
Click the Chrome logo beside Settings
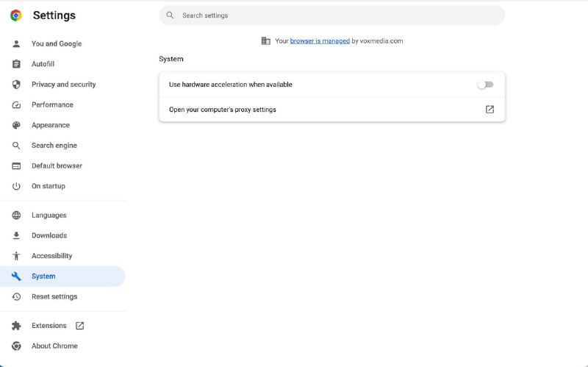(x=15, y=15)
